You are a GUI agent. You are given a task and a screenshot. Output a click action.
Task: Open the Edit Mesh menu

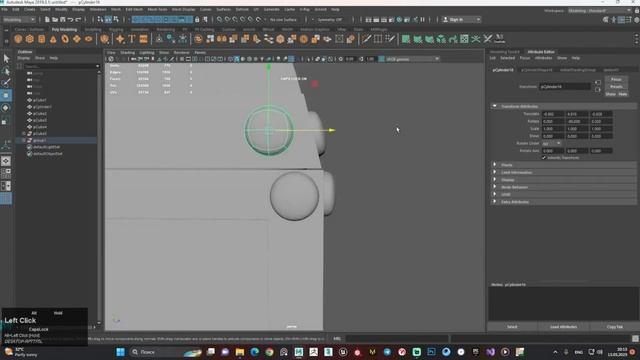click(134, 9)
